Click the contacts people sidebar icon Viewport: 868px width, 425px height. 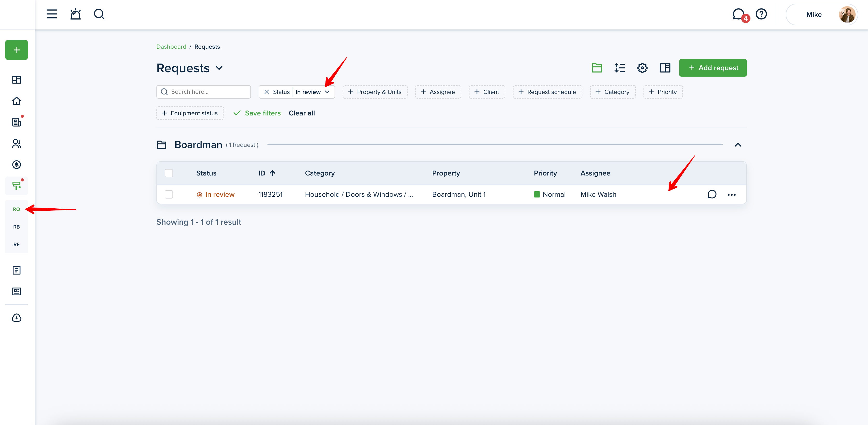(17, 143)
